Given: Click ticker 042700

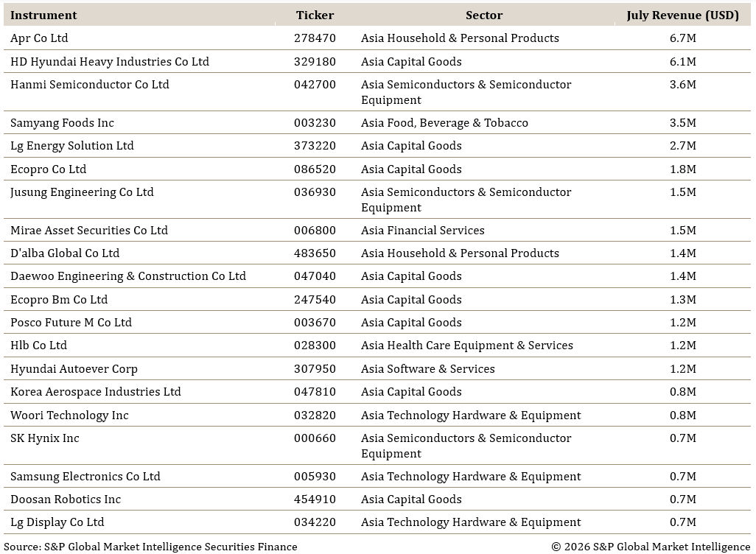Looking at the screenshot, I should coord(315,85).
